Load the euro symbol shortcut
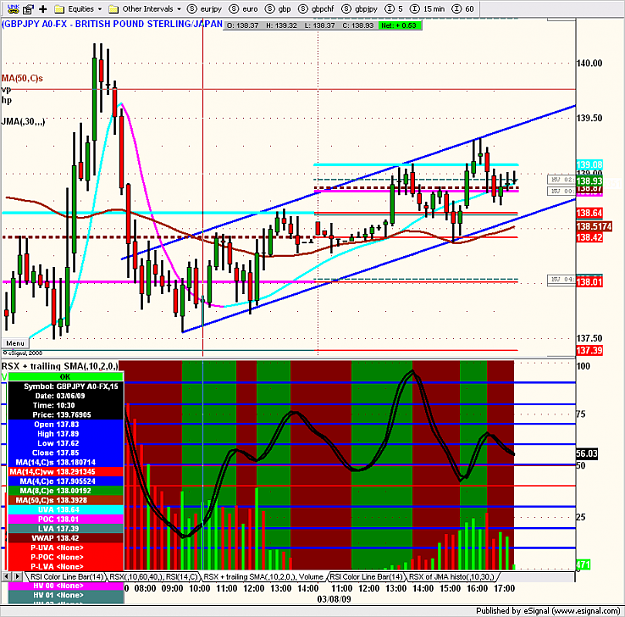 point(244,9)
